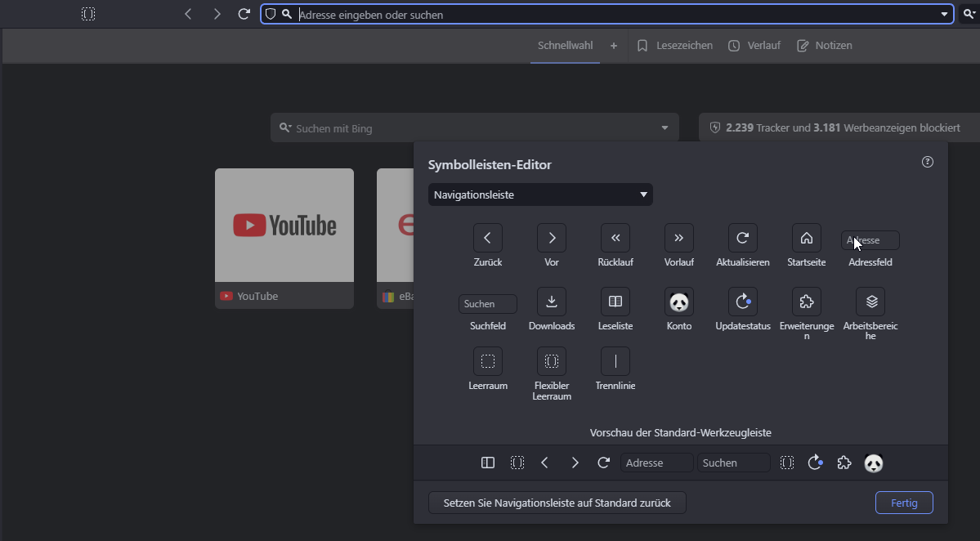Click the extensions puzzle icon in the preview toolbar
This screenshot has height=541, width=980.
(x=844, y=463)
